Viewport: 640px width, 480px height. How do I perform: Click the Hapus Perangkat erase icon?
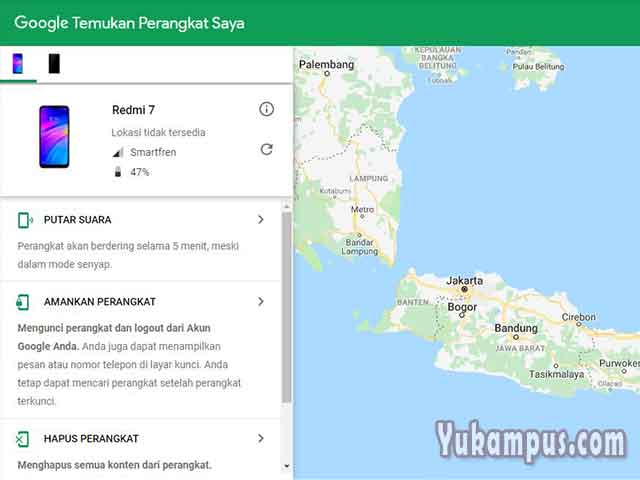click(x=22, y=439)
